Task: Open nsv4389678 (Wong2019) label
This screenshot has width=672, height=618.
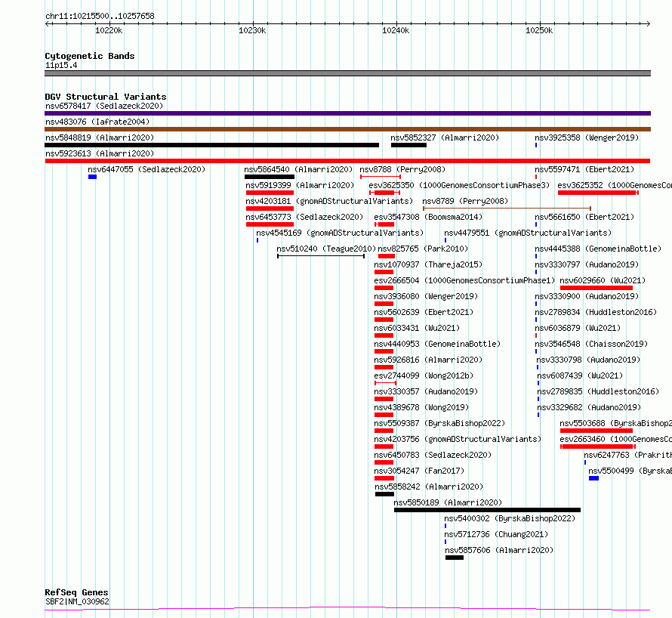Action: [421, 407]
